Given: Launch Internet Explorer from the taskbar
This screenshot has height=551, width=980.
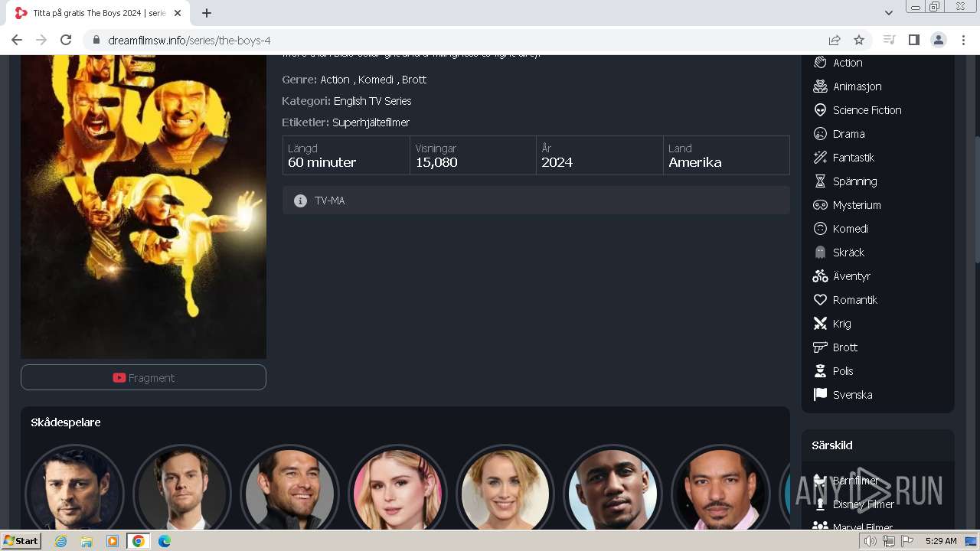Looking at the screenshot, I should tap(60, 541).
